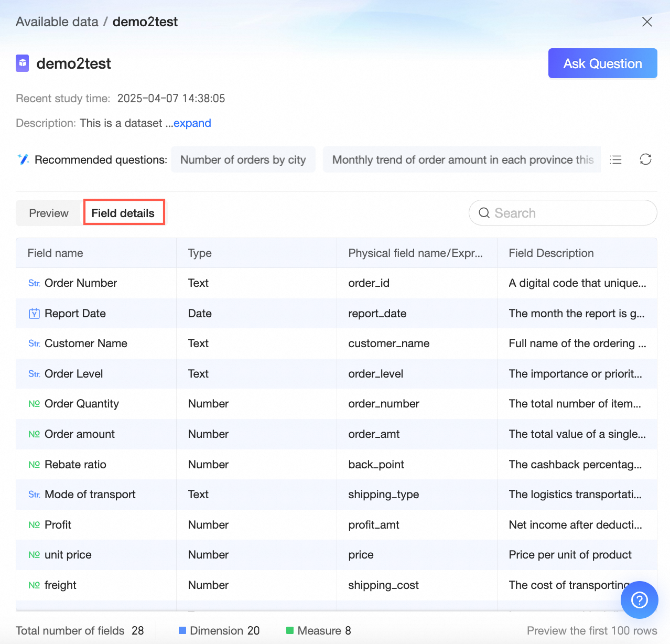670x644 pixels.
Task: Select the Report Date field name
Action: 75,314
